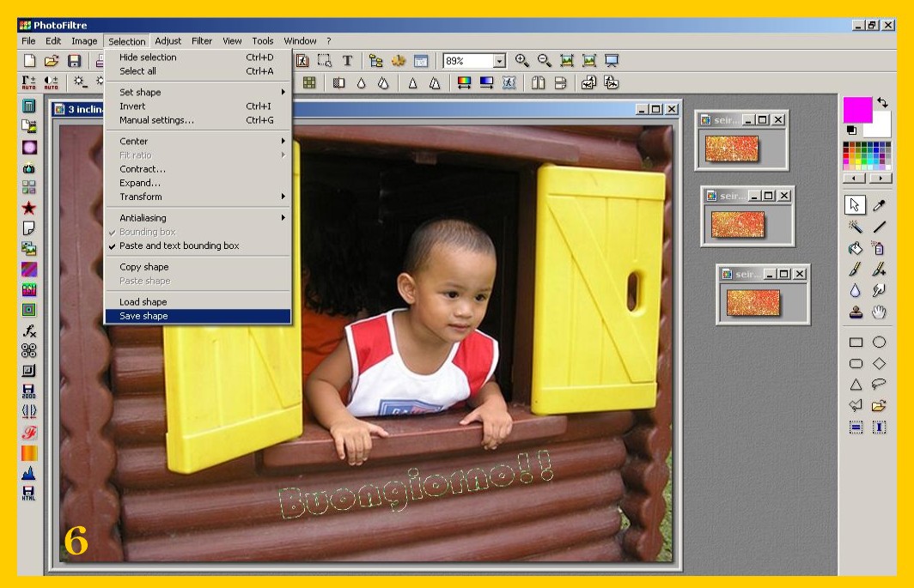The width and height of the screenshot is (914, 588).
Task: Open the zoom percentage dropdown
Action: (x=499, y=61)
